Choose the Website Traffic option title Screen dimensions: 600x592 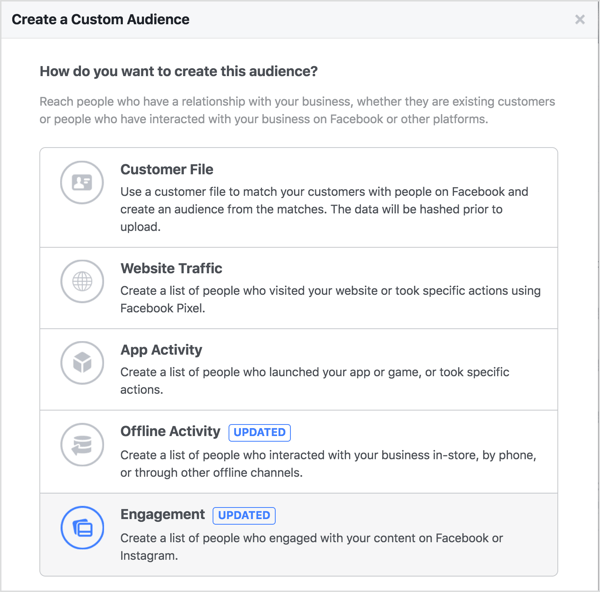(x=171, y=268)
